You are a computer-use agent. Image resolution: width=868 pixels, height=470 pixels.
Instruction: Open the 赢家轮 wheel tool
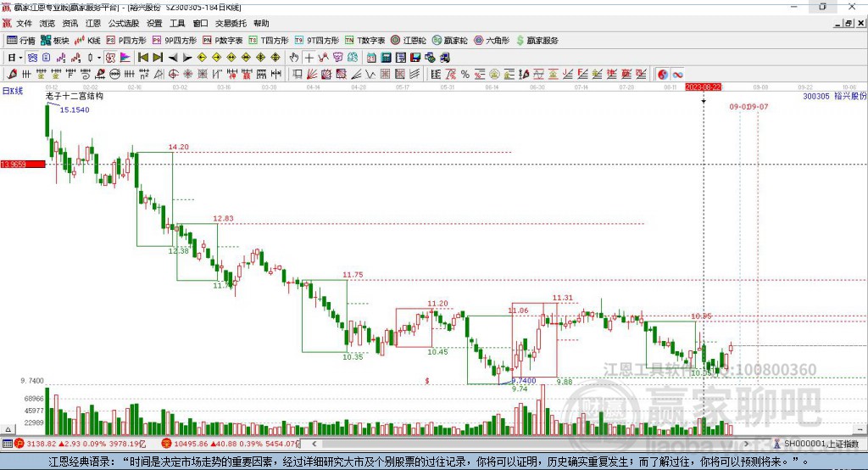450,40
